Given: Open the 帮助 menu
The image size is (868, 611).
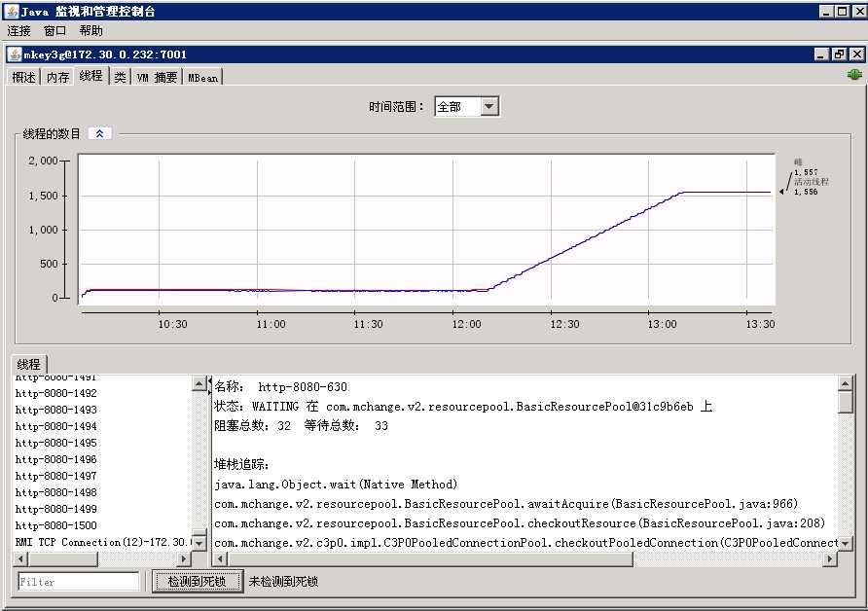Looking at the screenshot, I should pyautogui.click(x=90, y=31).
